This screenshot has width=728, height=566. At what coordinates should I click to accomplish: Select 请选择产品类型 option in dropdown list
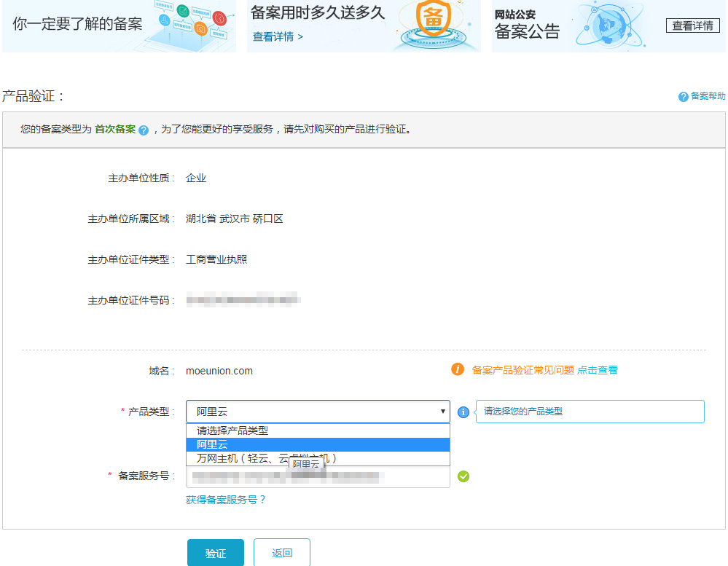[x=318, y=431]
